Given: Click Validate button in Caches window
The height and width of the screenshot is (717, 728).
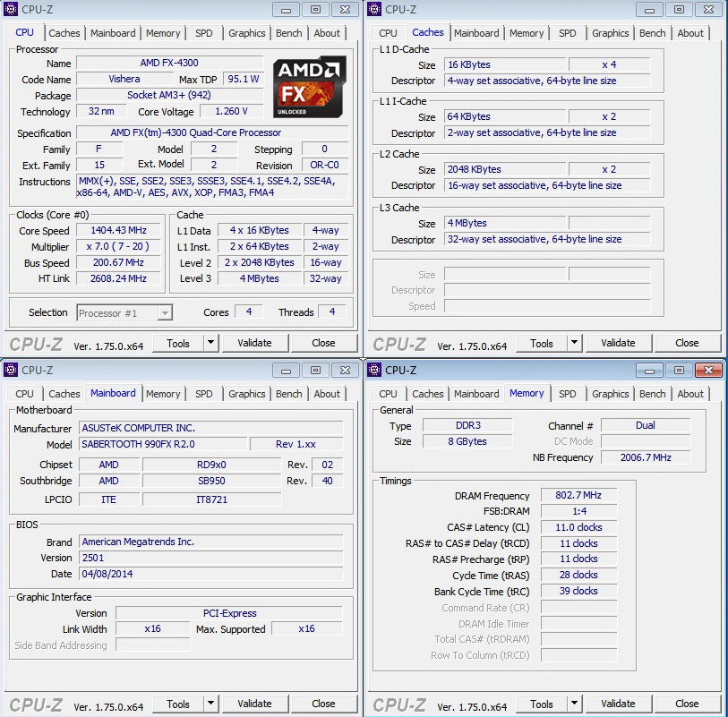Looking at the screenshot, I should click(x=618, y=343).
